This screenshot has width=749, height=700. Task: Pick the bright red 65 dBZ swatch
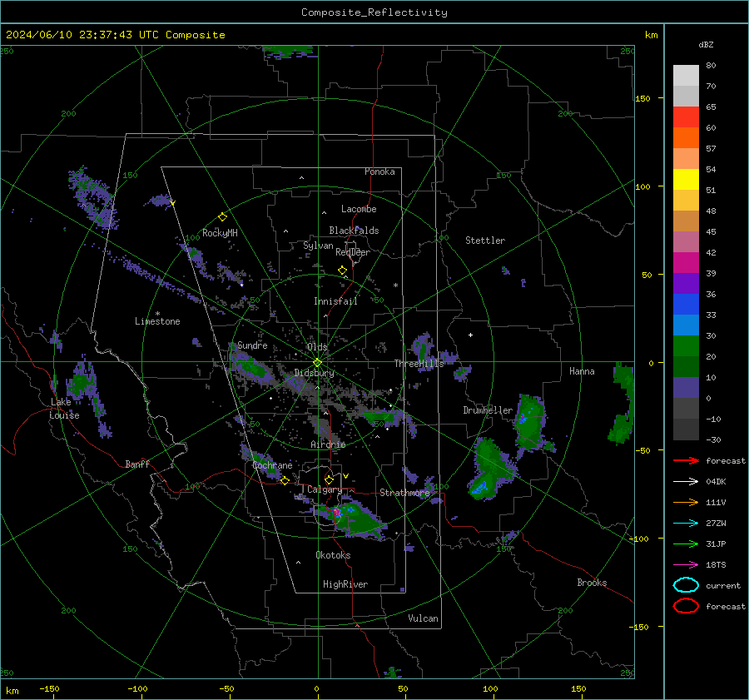point(686,117)
